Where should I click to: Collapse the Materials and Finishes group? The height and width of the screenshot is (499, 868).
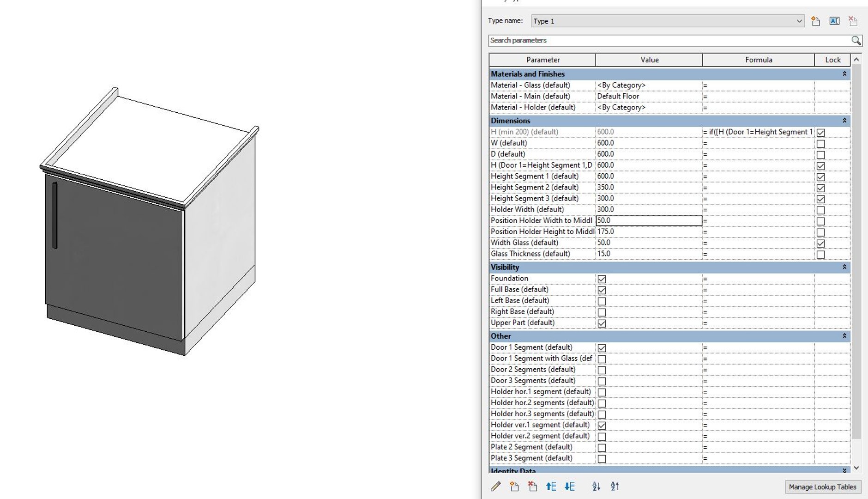(x=844, y=74)
